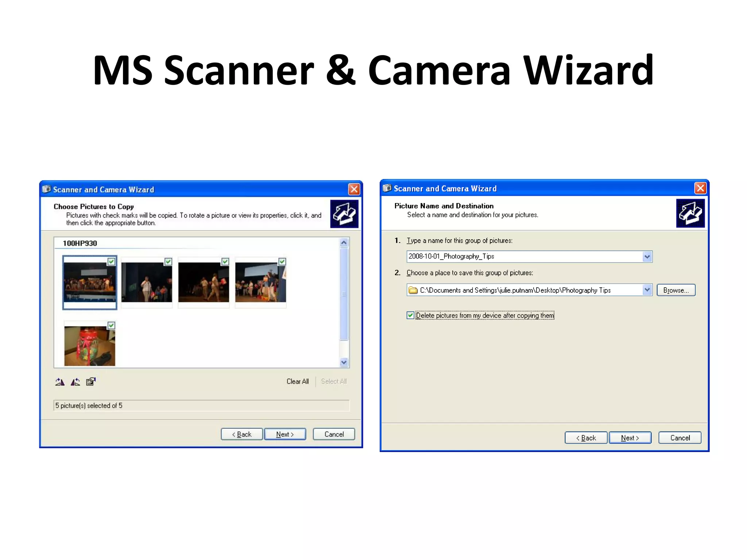
Task: Click wizard logo in Picture Name dialog
Action: click(690, 213)
